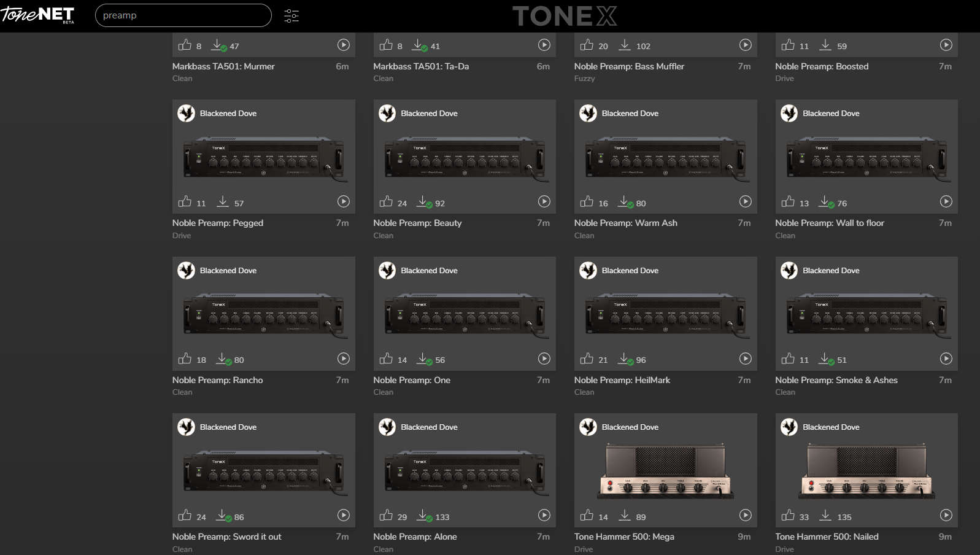Open Blackened Dove avatar on Pegged card
980x555 pixels.
[186, 113]
